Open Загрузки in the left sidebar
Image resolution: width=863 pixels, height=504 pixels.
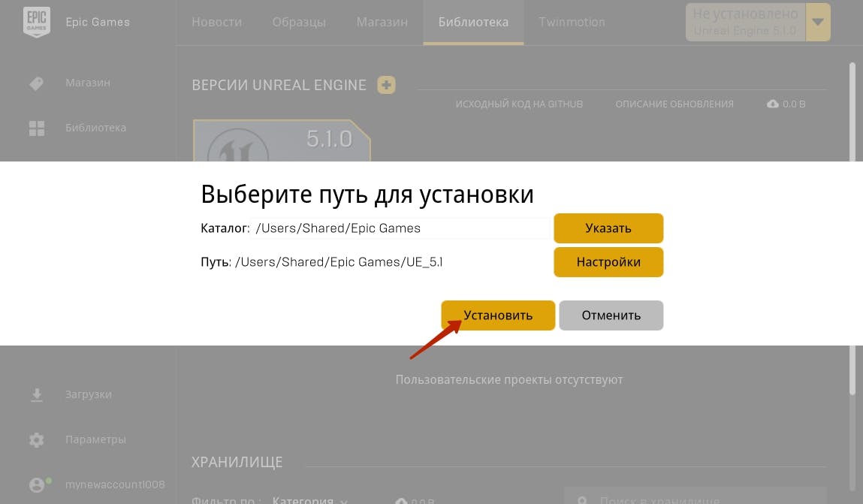pos(88,394)
